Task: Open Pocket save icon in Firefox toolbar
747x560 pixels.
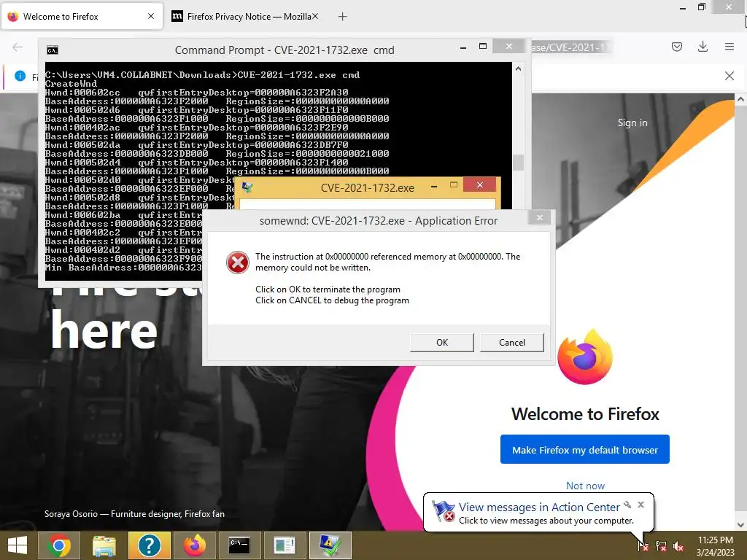Action: coord(676,47)
